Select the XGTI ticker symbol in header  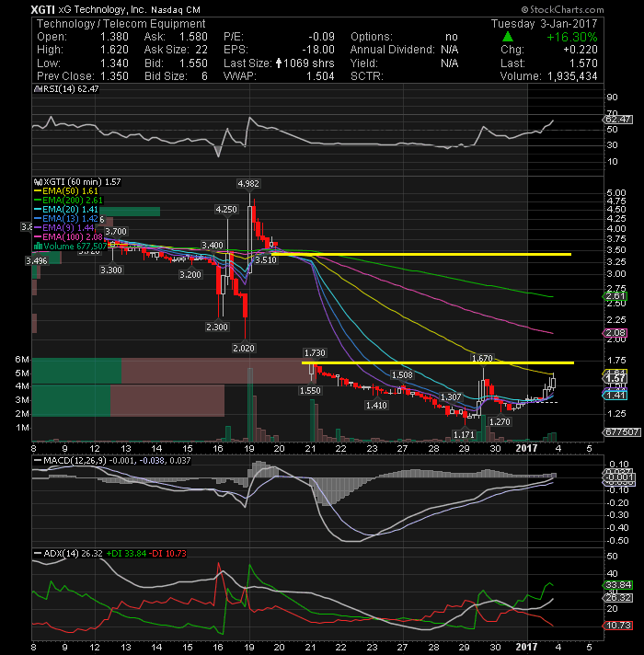pyautogui.click(x=43, y=9)
